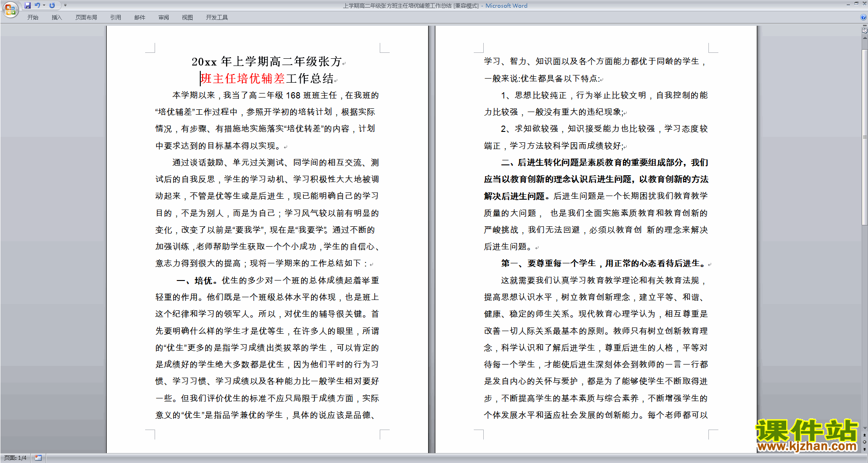Image resolution: width=868 pixels, height=463 pixels.
Task: Open the 页面布局 ribbon tab
Action: point(86,17)
